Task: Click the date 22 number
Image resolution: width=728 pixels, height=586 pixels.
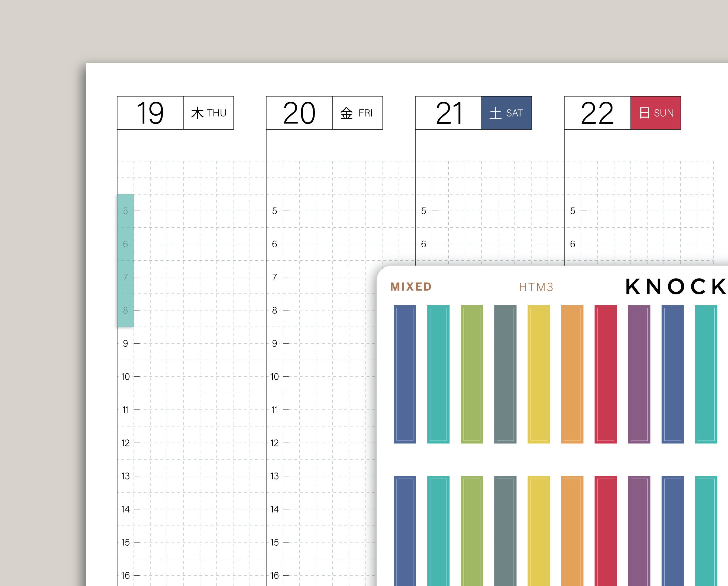Action: (597, 113)
